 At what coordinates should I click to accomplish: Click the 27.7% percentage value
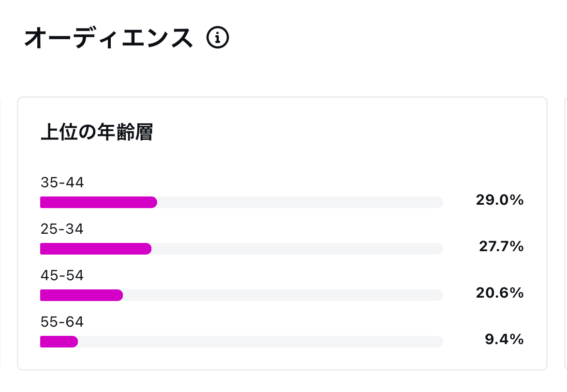click(501, 247)
